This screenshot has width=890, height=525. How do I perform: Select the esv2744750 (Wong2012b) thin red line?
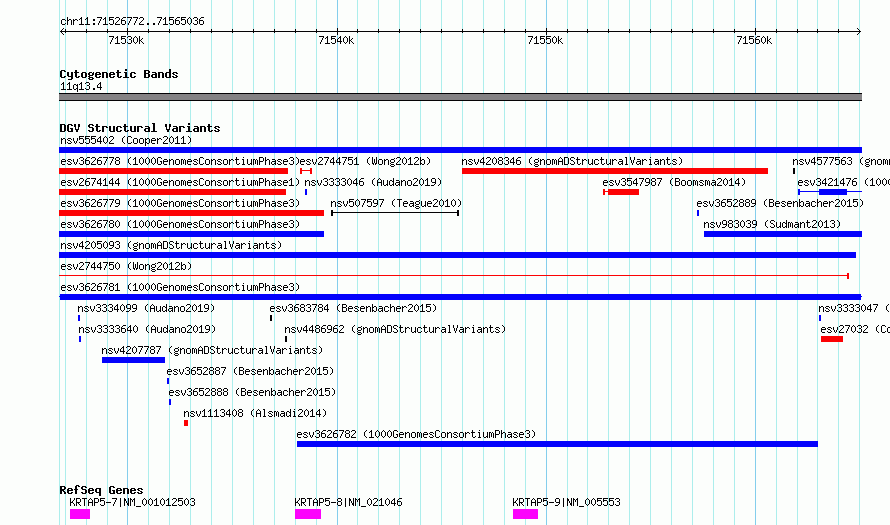click(x=454, y=276)
